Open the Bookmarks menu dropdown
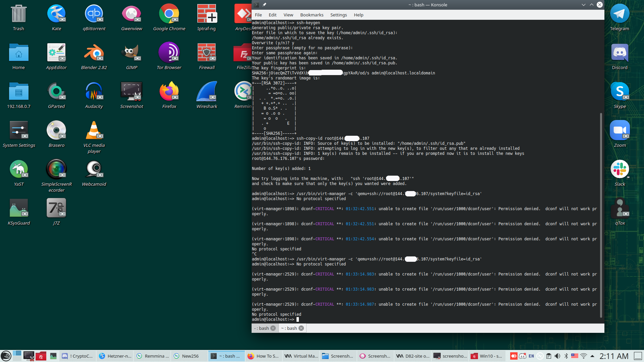This screenshot has width=644, height=362. (x=312, y=15)
